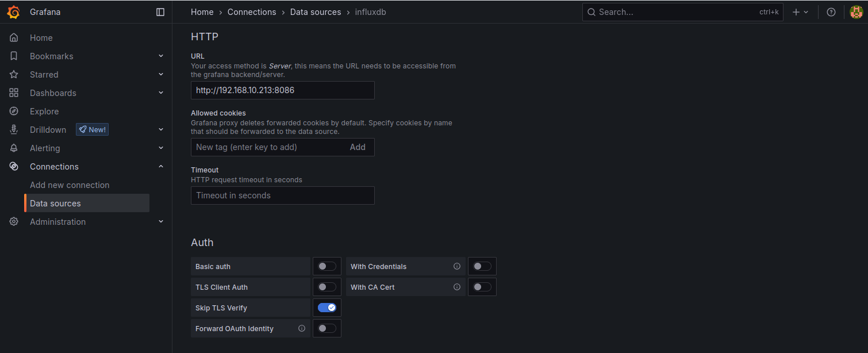Open the user profile avatar
Image resolution: width=868 pixels, height=353 pixels.
pos(856,12)
